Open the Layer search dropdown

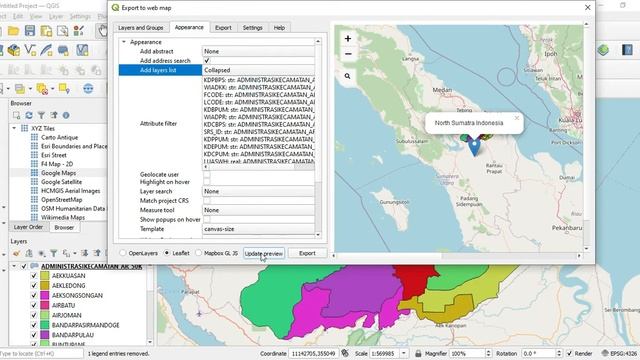click(x=258, y=191)
